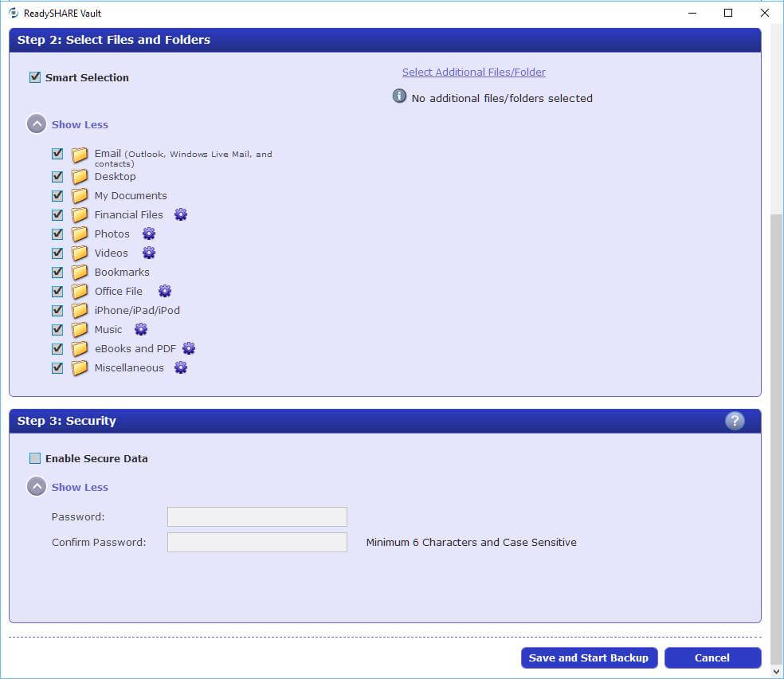Open the Videos settings gear icon
Viewport: 784px width, 679px height.
click(x=148, y=253)
